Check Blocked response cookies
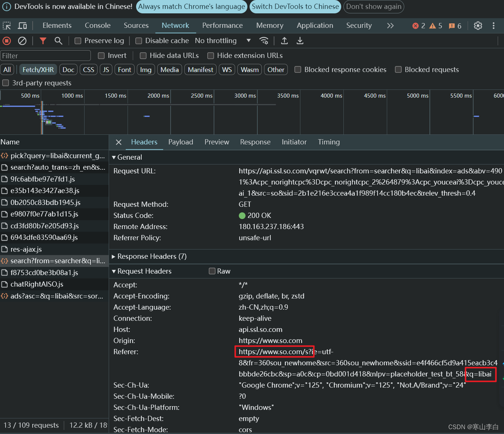This screenshot has height=434, width=504. 298,70
